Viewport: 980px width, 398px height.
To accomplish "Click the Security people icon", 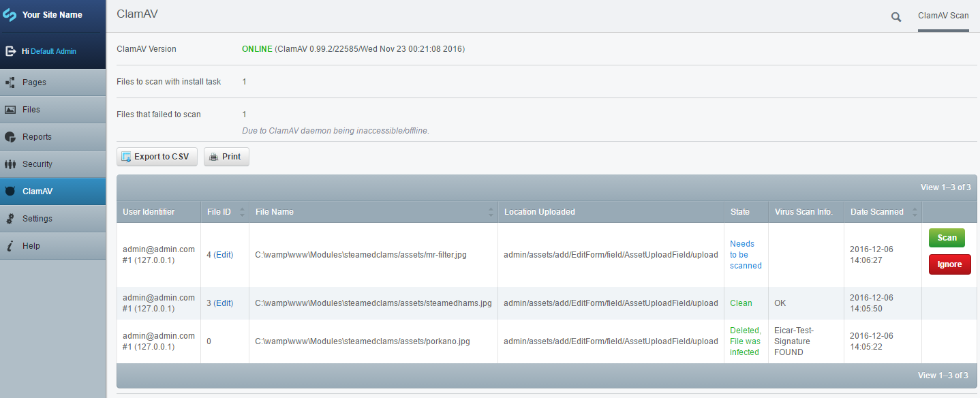I will (x=10, y=164).
